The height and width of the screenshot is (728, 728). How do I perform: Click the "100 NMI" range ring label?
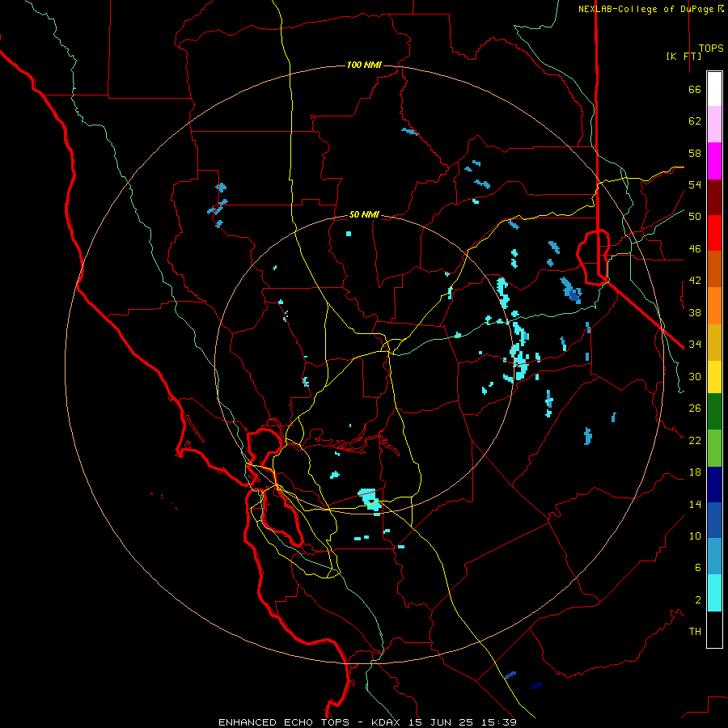(x=364, y=65)
